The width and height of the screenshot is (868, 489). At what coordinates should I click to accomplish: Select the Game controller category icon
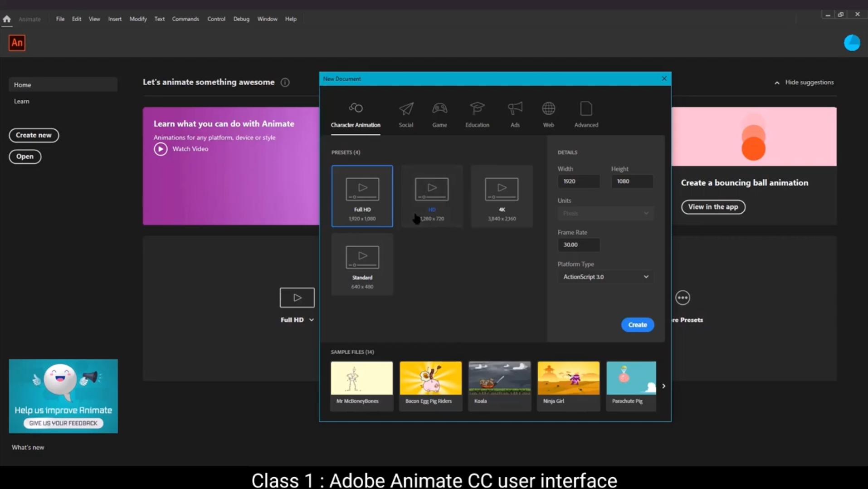pos(439,108)
